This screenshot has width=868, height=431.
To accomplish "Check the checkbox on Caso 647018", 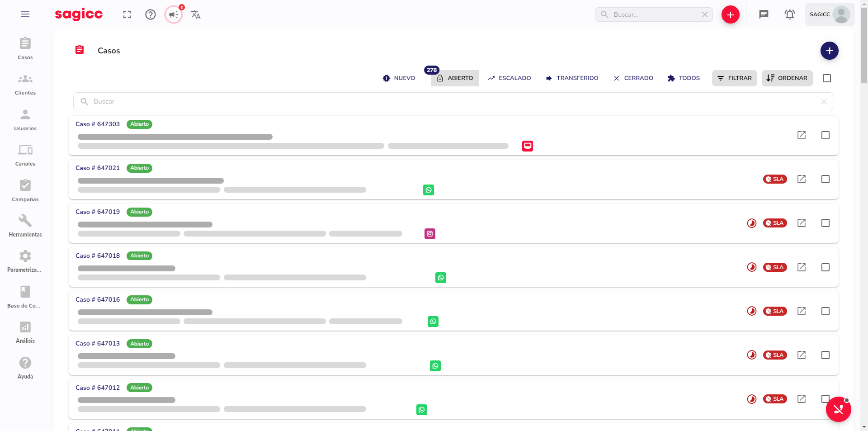I will click(x=826, y=267).
